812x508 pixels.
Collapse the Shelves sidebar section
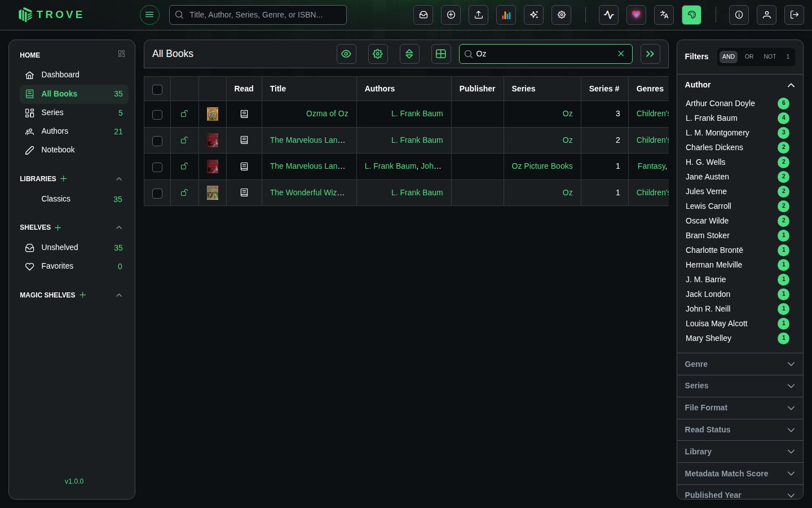pos(119,227)
